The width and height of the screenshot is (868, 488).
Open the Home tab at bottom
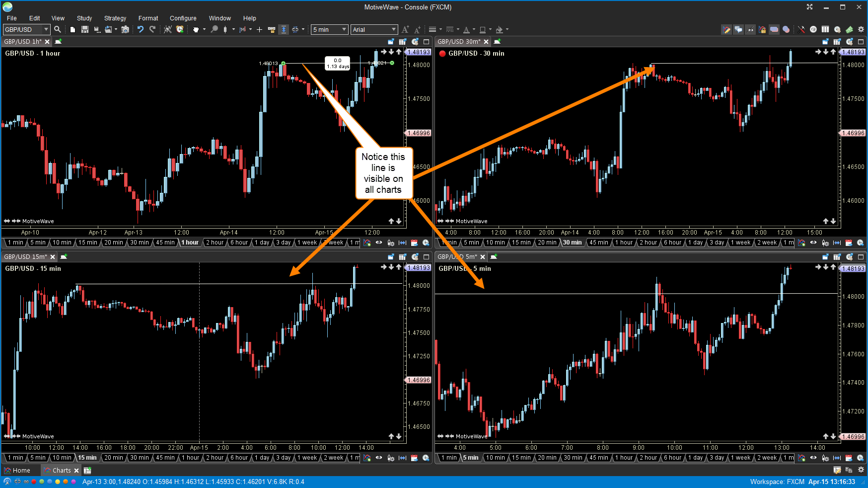point(17,470)
